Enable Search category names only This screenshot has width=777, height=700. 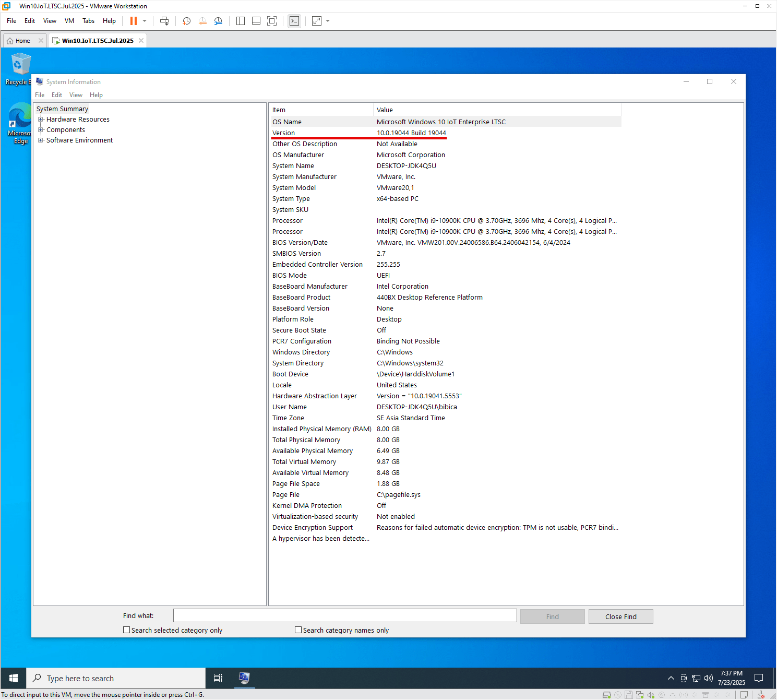click(x=298, y=630)
